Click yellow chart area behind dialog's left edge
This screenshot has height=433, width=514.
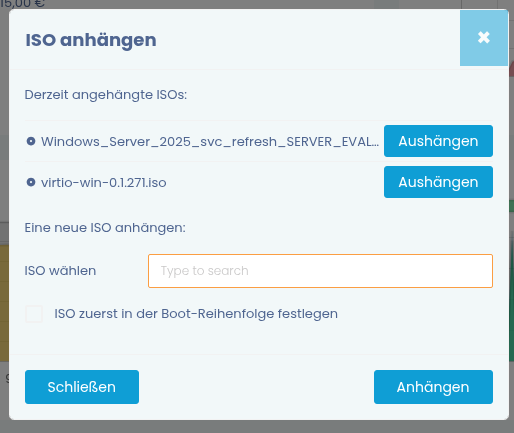[x=4, y=303]
